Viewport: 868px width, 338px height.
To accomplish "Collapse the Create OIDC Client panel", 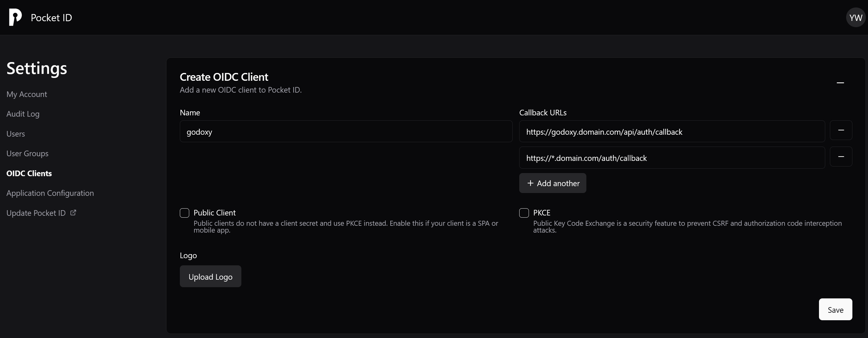I will point(840,83).
